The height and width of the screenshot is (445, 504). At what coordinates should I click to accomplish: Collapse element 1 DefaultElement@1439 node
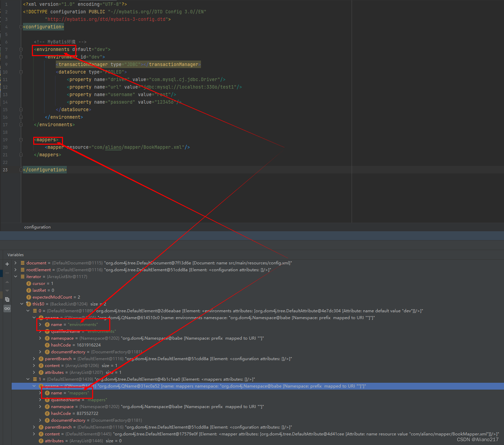[28, 379]
